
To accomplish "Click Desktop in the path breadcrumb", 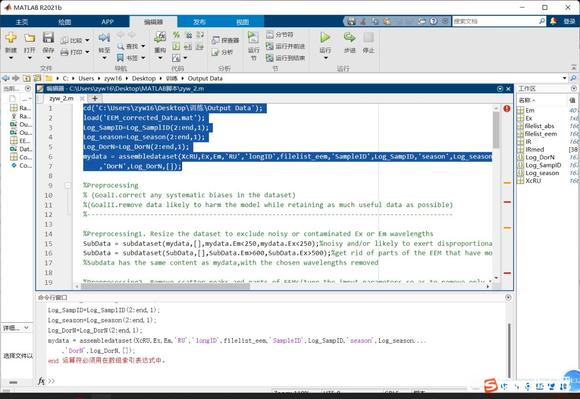I will (144, 78).
